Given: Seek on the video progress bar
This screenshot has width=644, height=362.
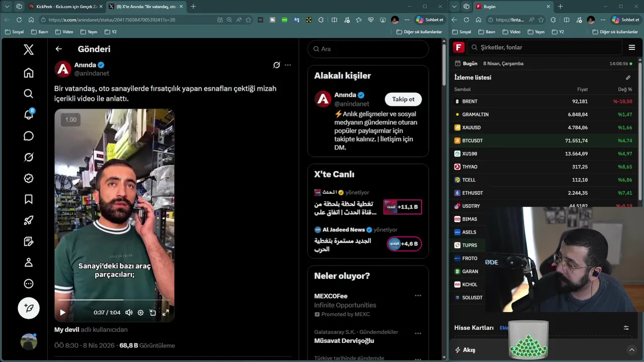Looking at the screenshot, I should (114, 300).
